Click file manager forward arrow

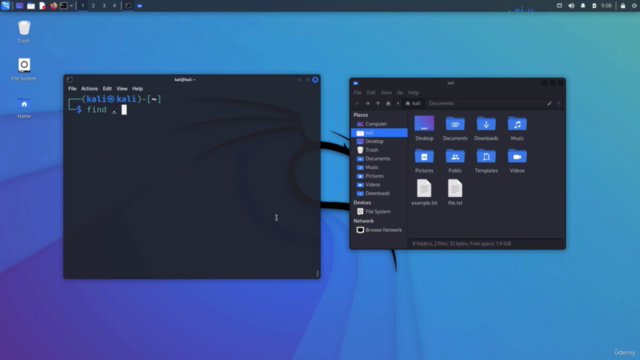367,104
